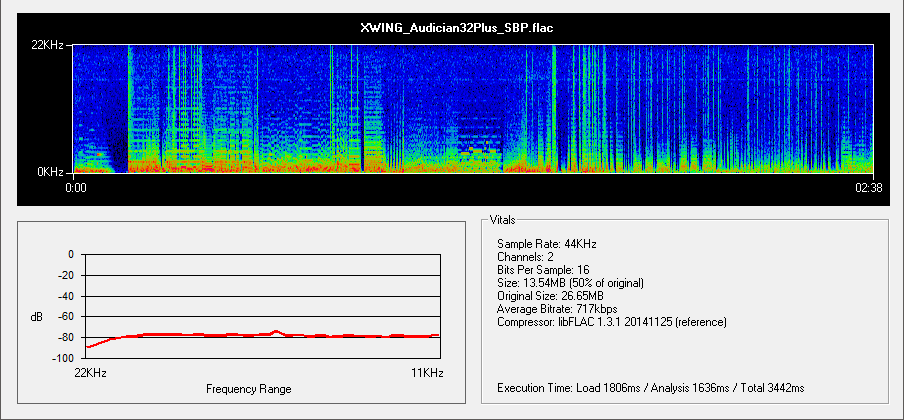Click the 0:00 start time marker

(77, 187)
